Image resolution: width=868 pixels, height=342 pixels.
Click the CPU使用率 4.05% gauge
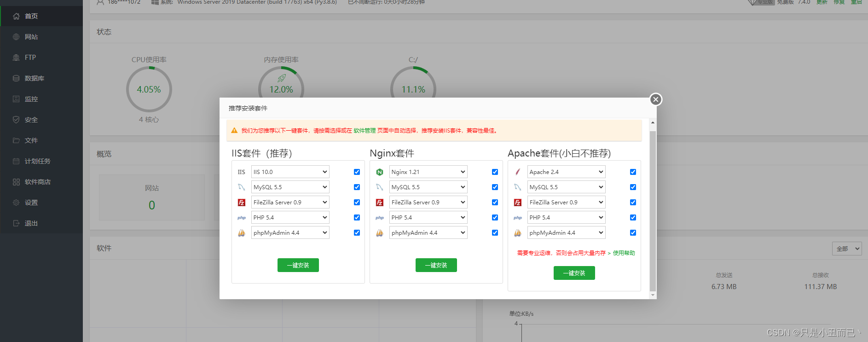pyautogui.click(x=149, y=89)
